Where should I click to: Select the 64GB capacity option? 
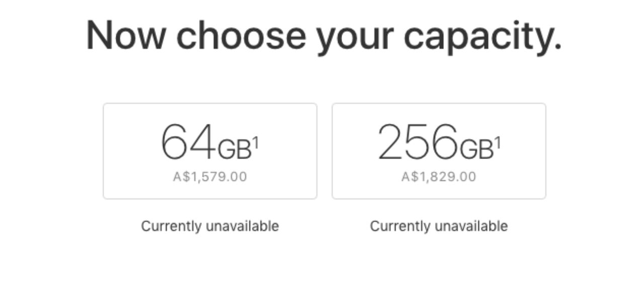coord(210,151)
